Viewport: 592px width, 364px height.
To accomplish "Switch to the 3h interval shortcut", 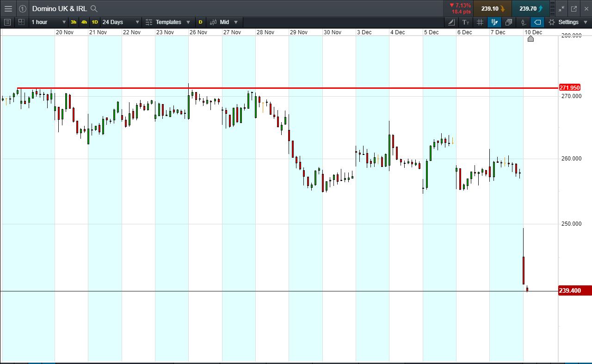I will (x=74, y=22).
